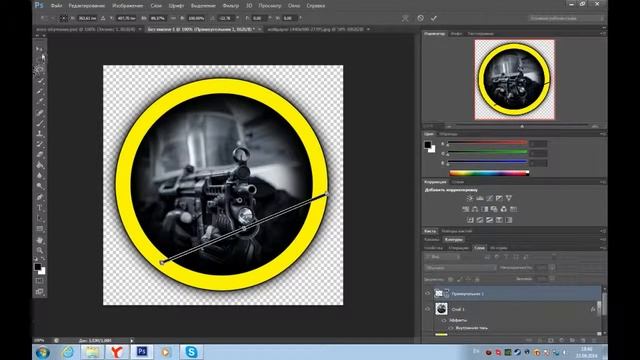640x360 pixels.
Task: Toggle visibility of Внутренняя тень effect
Action: point(451,328)
